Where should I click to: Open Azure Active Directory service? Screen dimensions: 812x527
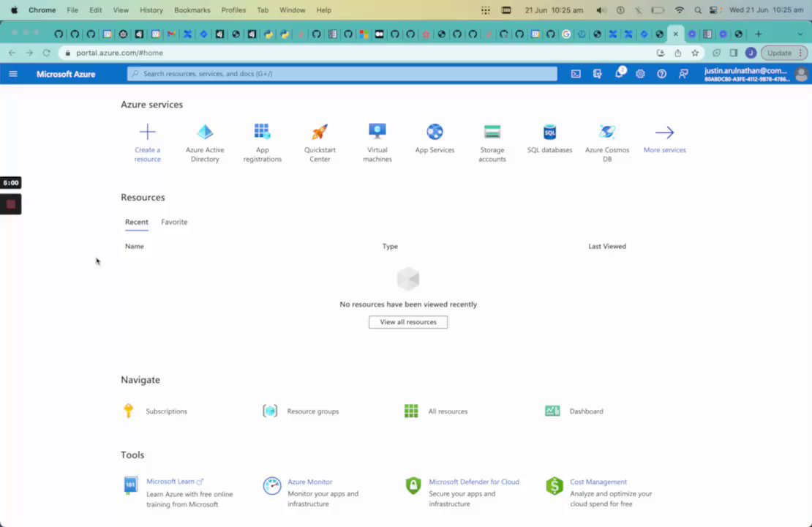click(205, 132)
